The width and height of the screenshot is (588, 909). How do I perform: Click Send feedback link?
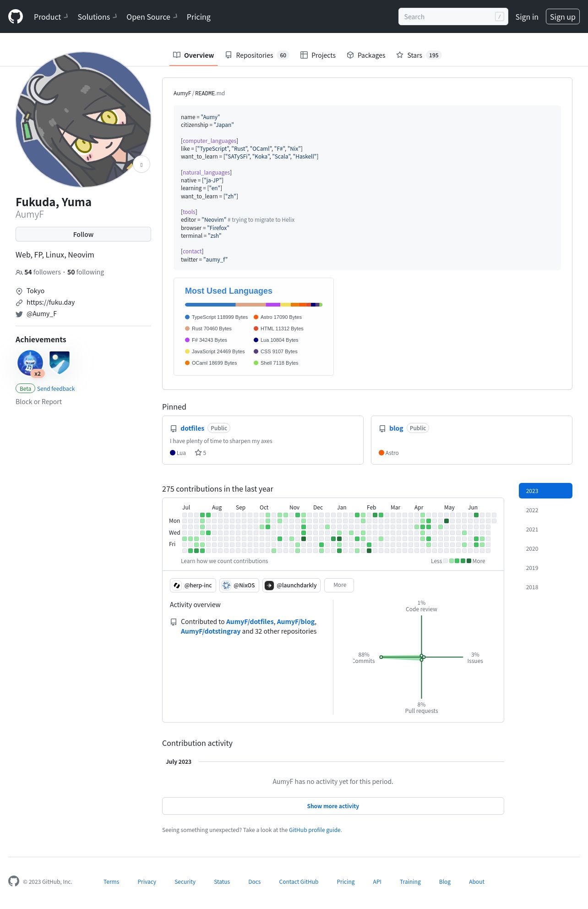pyautogui.click(x=56, y=389)
